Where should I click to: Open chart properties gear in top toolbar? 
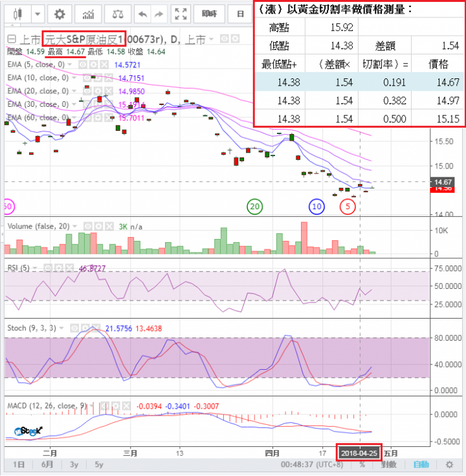[x=59, y=14]
